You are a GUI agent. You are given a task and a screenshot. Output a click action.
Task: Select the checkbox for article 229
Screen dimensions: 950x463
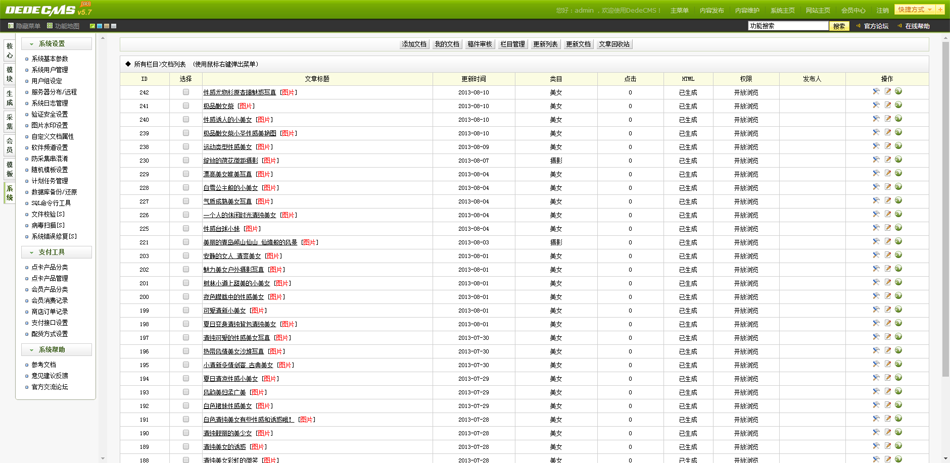[186, 174]
